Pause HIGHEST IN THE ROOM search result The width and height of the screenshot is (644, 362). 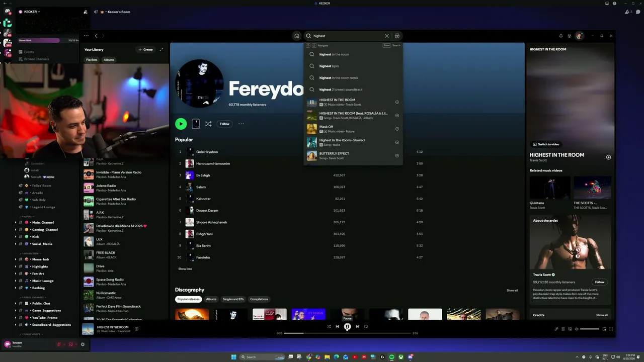[312, 102]
